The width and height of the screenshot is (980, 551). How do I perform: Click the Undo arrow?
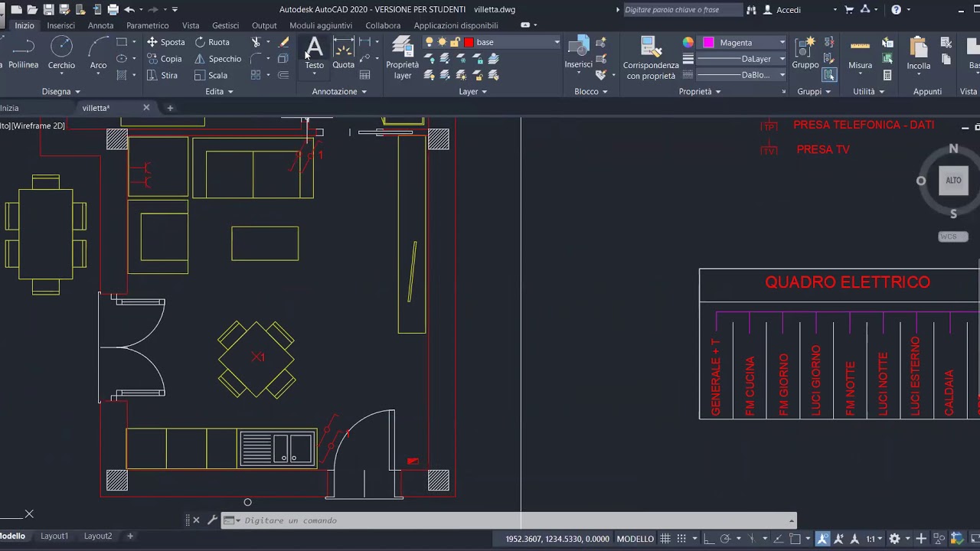click(x=129, y=9)
